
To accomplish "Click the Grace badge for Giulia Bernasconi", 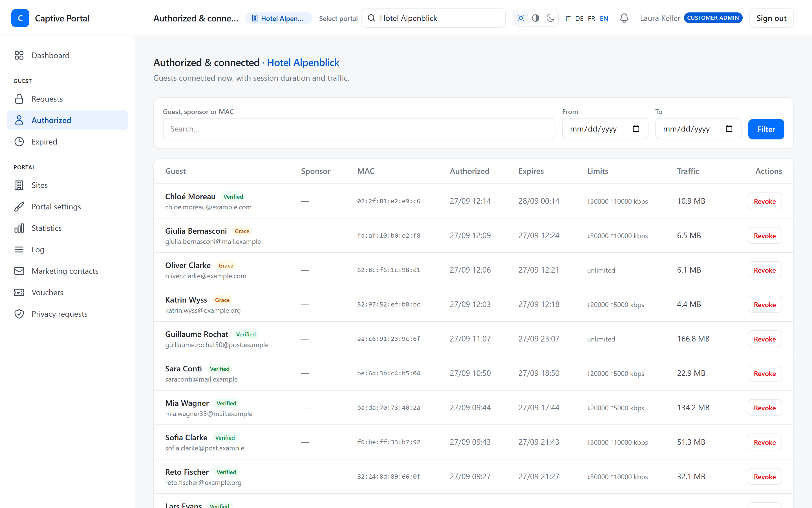I will [x=242, y=231].
